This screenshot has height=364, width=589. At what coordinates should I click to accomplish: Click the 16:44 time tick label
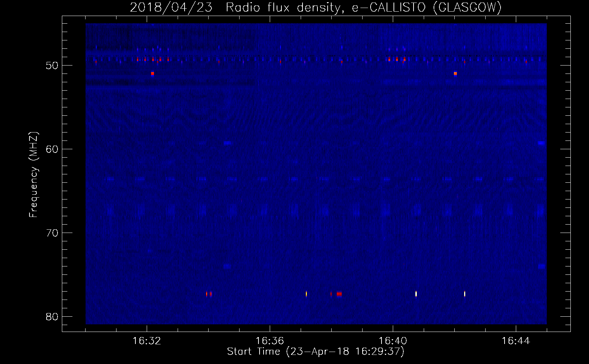click(x=516, y=341)
